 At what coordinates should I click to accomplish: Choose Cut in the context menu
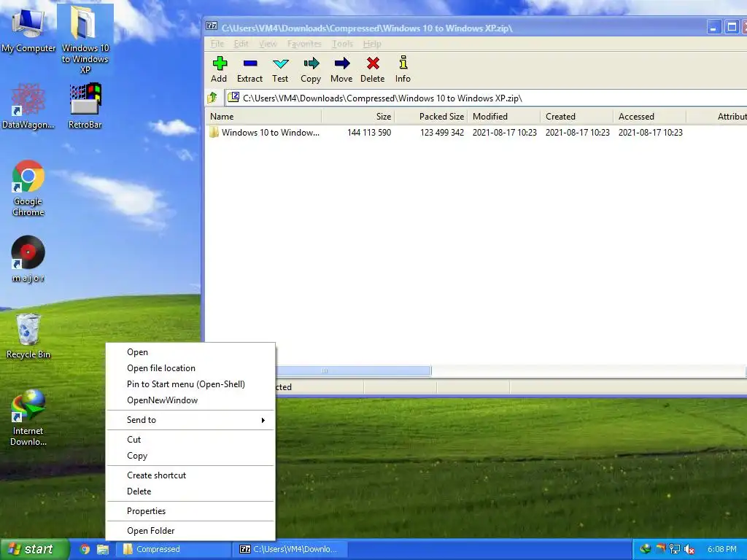(x=190, y=440)
